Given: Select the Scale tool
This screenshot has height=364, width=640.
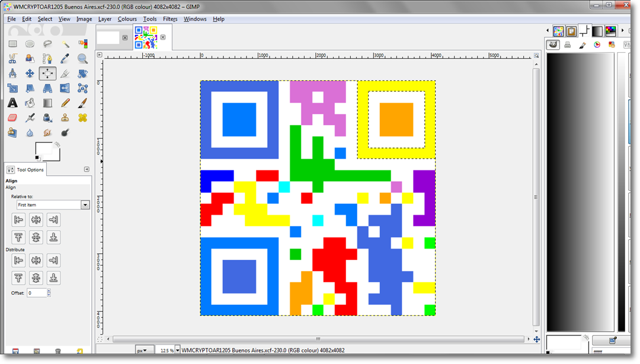Looking at the screenshot, I should coord(12,88).
